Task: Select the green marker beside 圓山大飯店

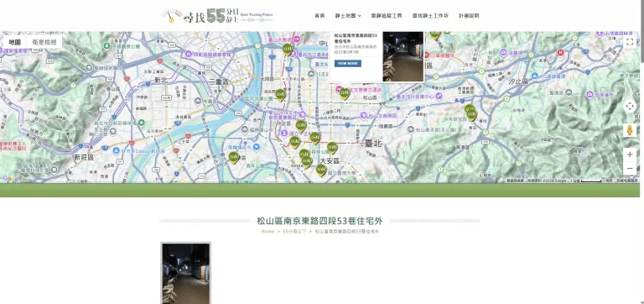Action: pyautogui.click(x=287, y=49)
